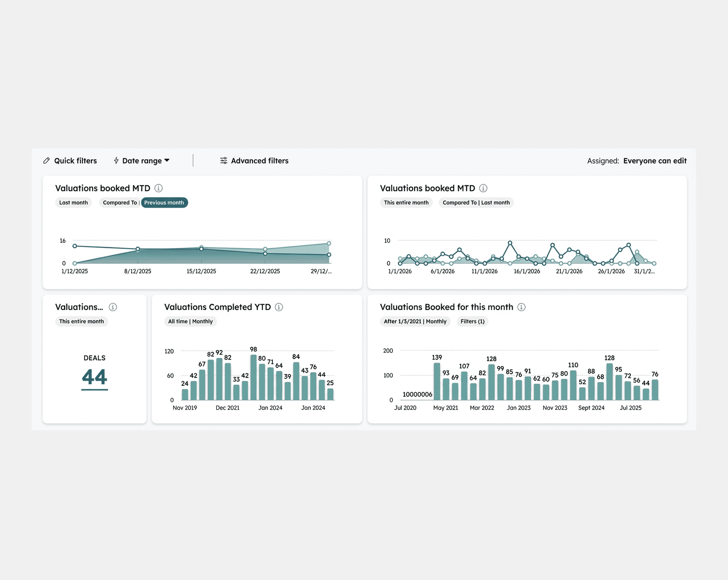This screenshot has width=728, height=580.
Task: Expand the Date range dropdown arrow
Action: point(167,161)
